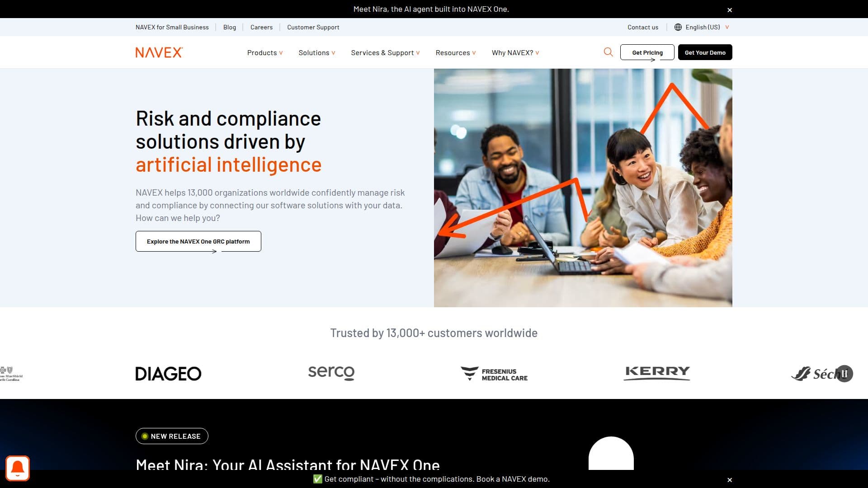Go to the Blog link
The height and width of the screenshot is (488, 868).
[x=230, y=27]
